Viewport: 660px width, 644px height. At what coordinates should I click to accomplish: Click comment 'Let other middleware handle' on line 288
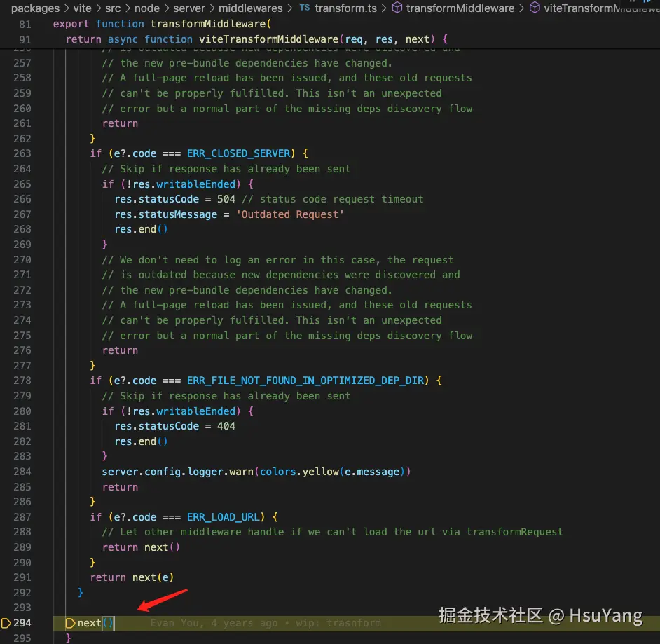click(333, 532)
